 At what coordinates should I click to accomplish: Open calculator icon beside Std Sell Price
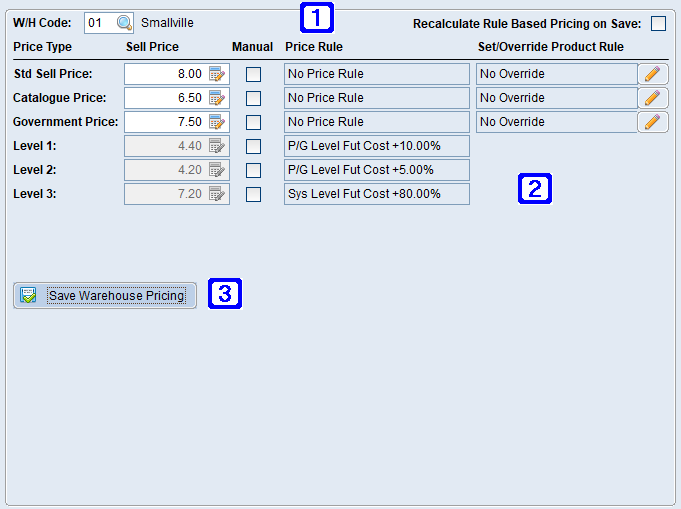(218, 74)
